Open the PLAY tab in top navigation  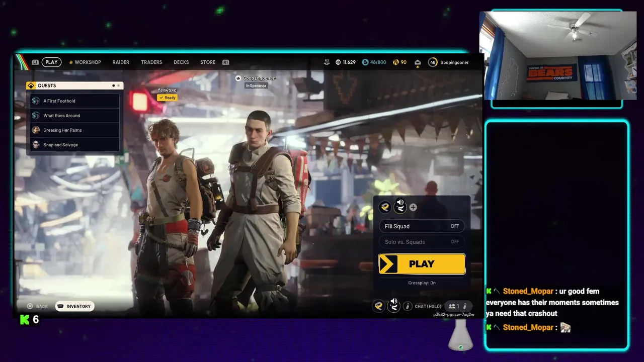click(x=51, y=62)
